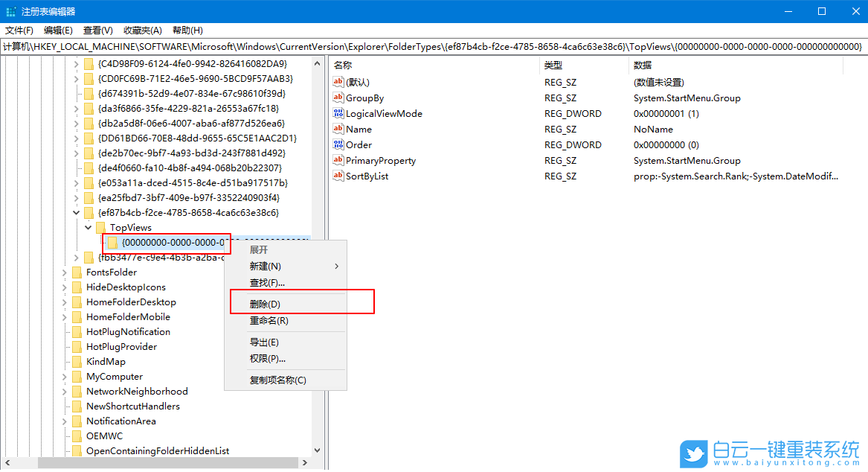Screen dimensions: 868x472
Task: Click the registry path address bar
Action: (x=298, y=46)
